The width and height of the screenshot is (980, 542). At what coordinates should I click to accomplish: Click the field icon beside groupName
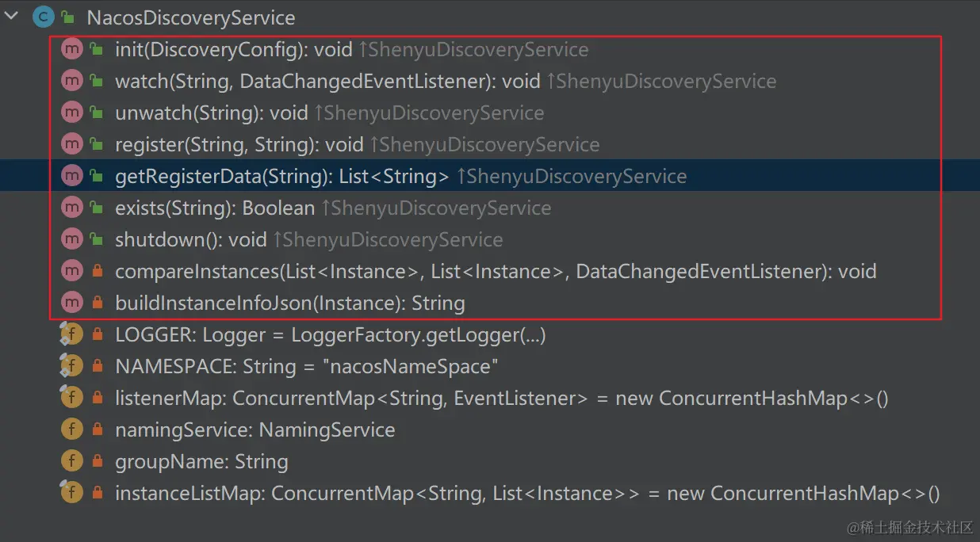[72, 461]
